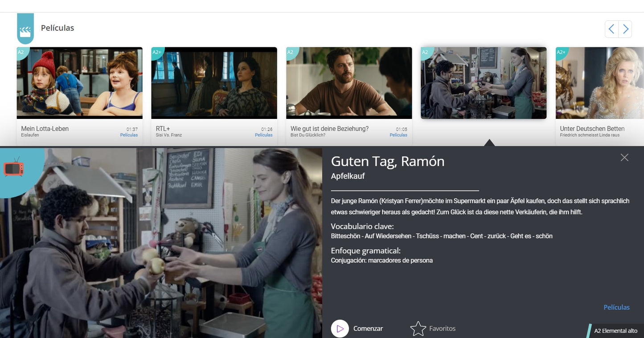Open RTL+ Sisi Vs. Franz thumbnail

tap(214, 83)
